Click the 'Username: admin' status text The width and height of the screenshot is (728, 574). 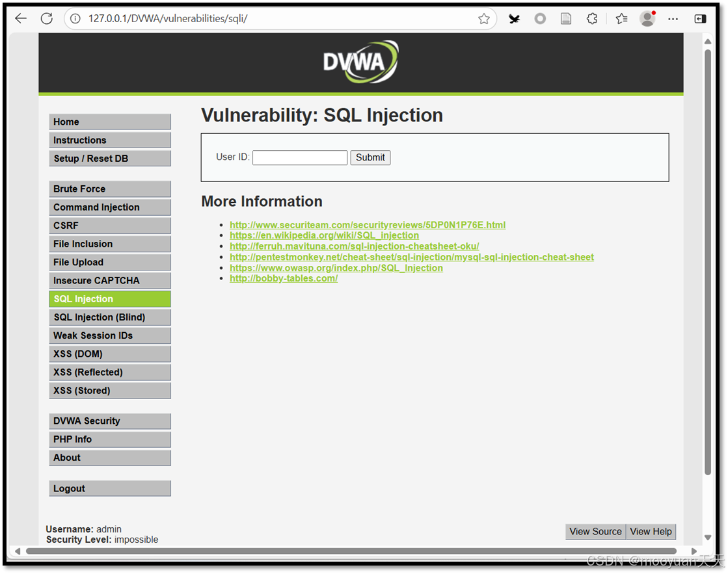pyautogui.click(x=83, y=529)
